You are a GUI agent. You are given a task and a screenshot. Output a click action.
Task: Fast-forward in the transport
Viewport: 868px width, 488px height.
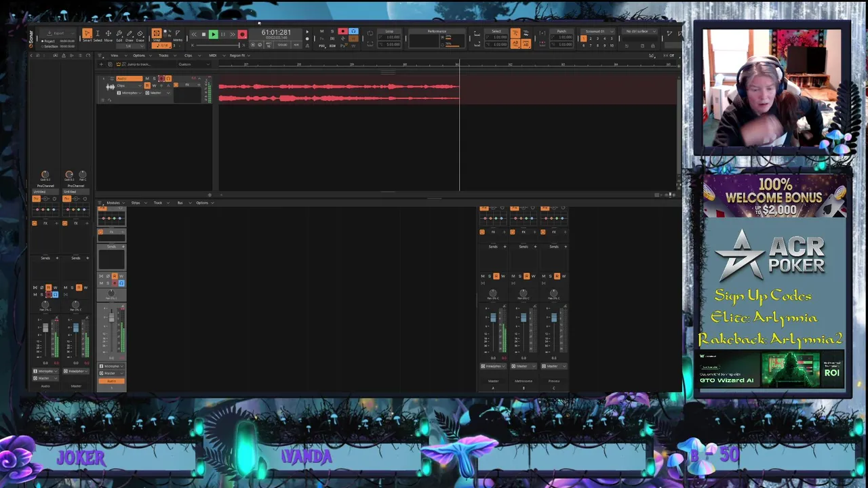coord(233,35)
